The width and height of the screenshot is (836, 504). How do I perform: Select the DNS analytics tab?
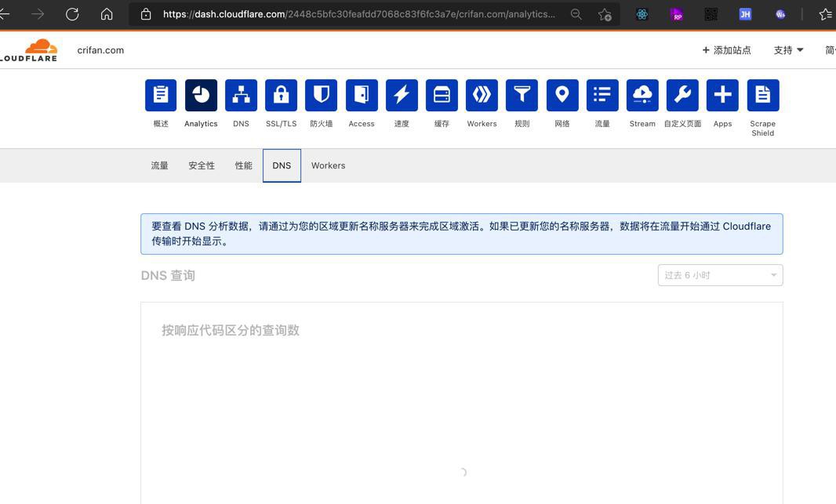pyautogui.click(x=282, y=165)
